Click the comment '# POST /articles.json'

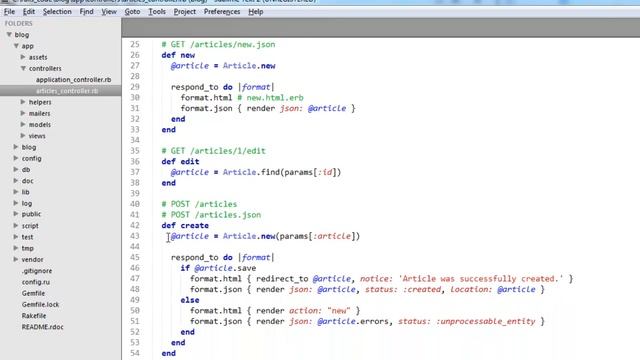(x=211, y=215)
